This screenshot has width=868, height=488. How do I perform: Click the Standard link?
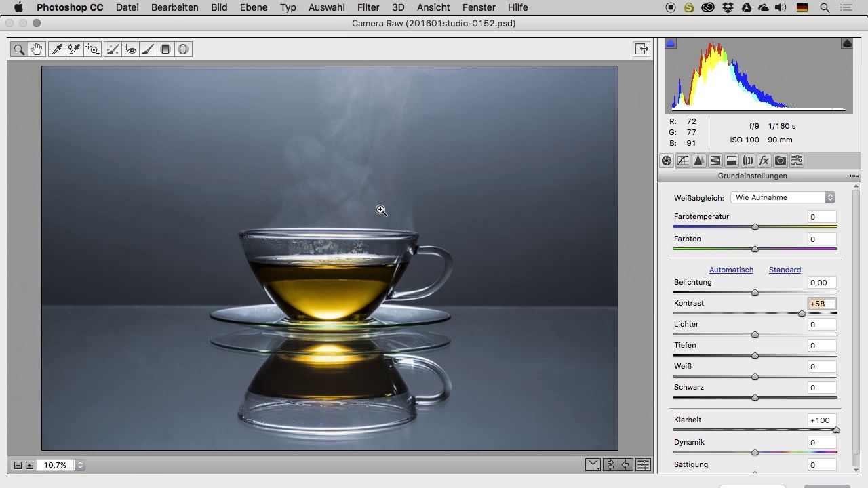coord(785,270)
